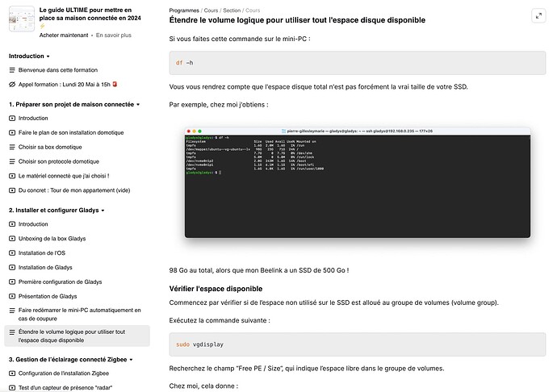The height and width of the screenshot is (392, 557).
Task: Click the df -h code block
Action: (x=358, y=63)
